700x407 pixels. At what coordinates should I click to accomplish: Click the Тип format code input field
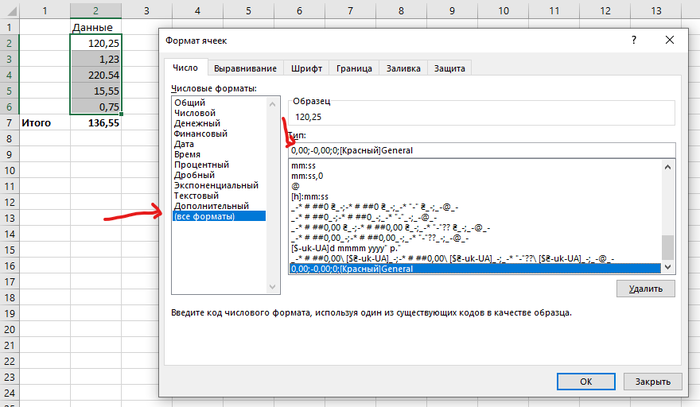(x=480, y=150)
